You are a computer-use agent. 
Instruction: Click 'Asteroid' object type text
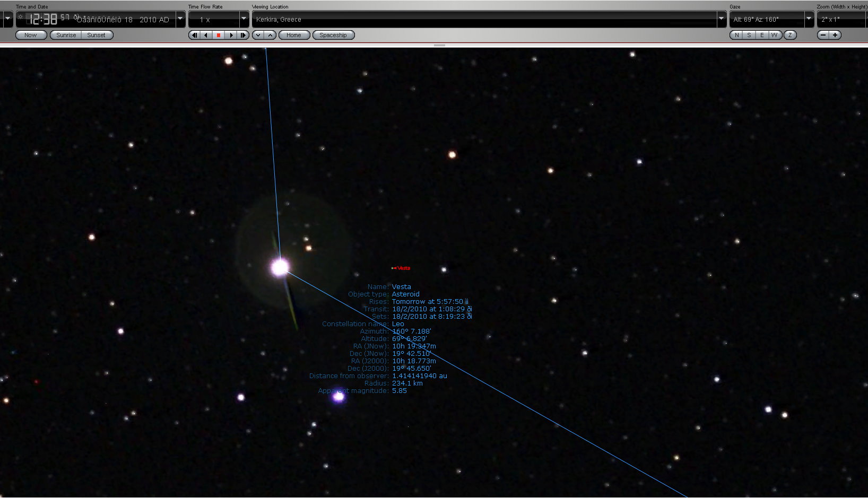(406, 294)
